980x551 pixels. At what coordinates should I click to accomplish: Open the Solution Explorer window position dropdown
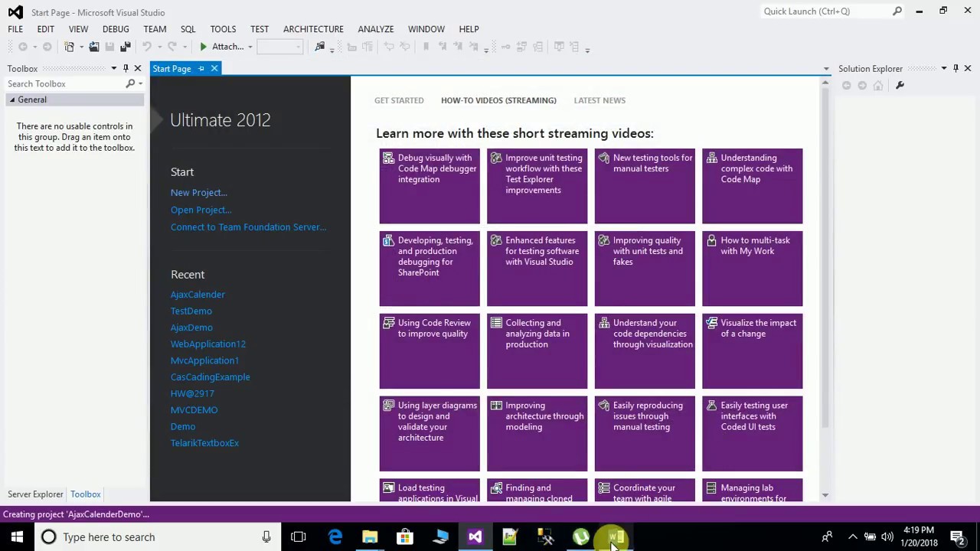point(943,69)
